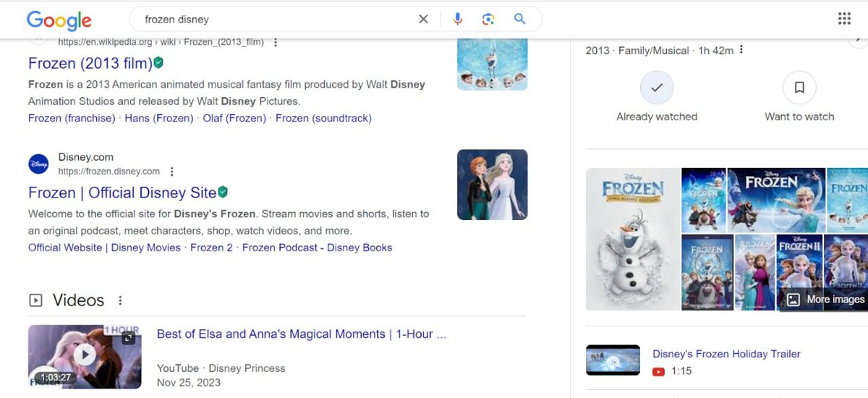Open Frozen (2013 film) Wikipedia link
This screenshot has height=398, width=868.
pyautogui.click(x=90, y=63)
